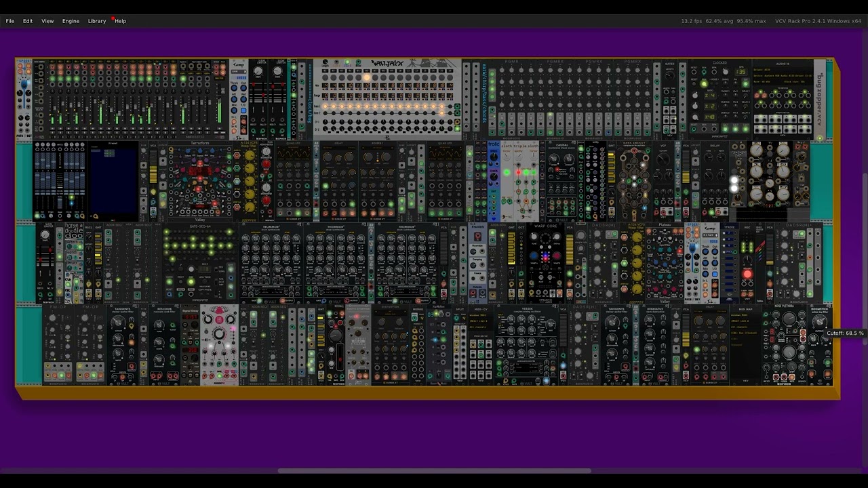Click the WARP CORE center LED cluster
Screen dimensions: 868x488
coord(545,256)
